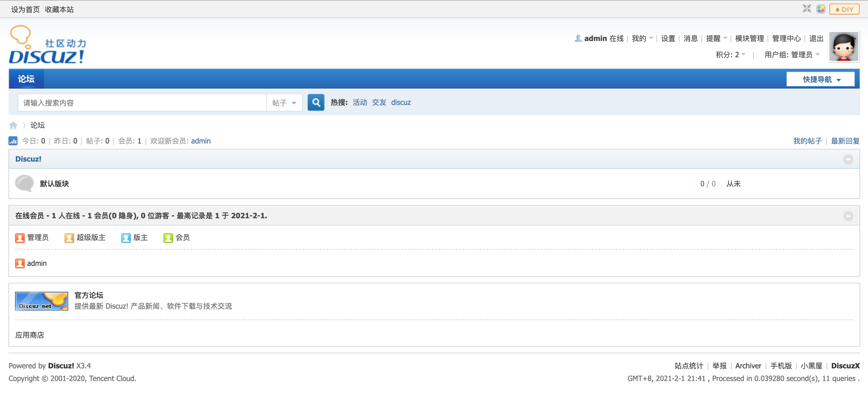
Task: Click the online user admin icon
Action: tap(20, 263)
